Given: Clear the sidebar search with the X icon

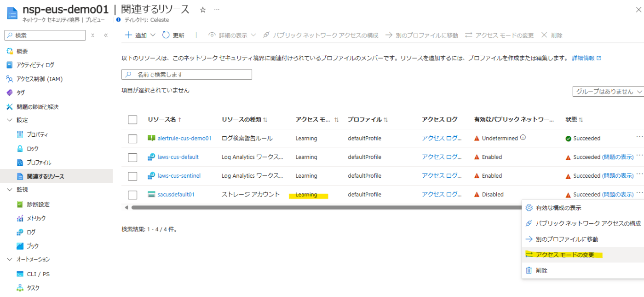Looking at the screenshot, I should [92, 35].
